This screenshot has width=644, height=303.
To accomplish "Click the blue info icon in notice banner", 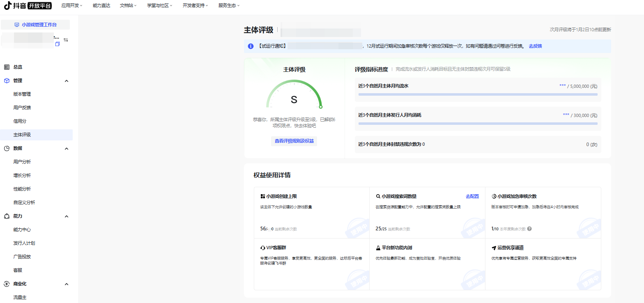I will coord(251,46).
